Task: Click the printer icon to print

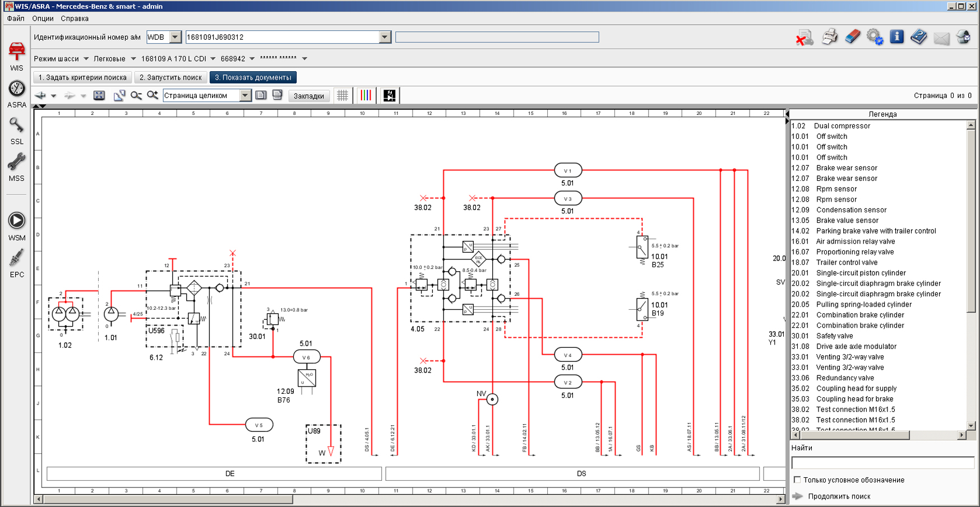Action: tap(829, 38)
